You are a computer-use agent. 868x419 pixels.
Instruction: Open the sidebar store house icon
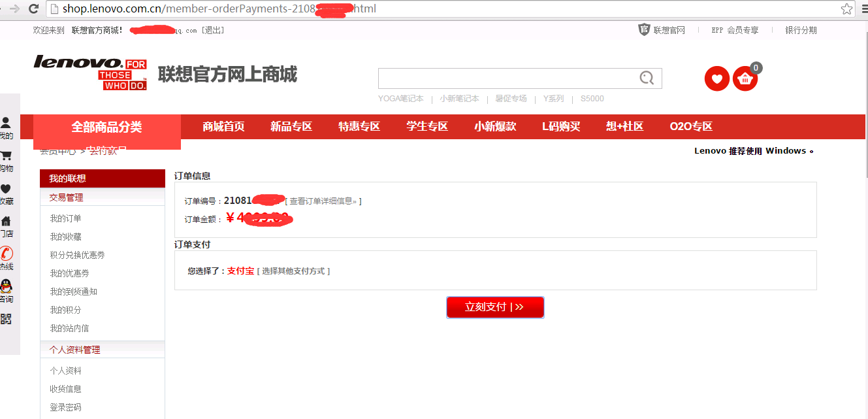(x=6, y=221)
